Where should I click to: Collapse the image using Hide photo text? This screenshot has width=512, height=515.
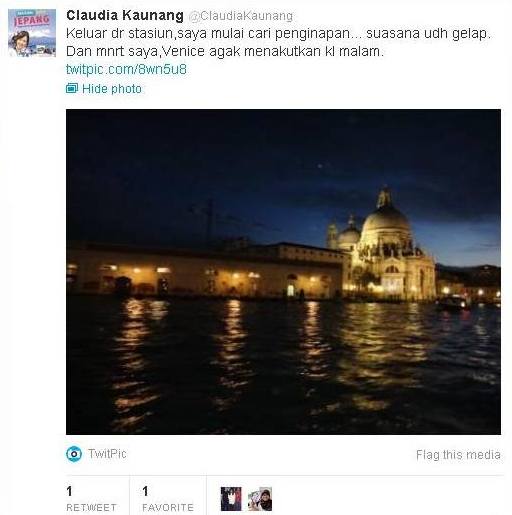tap(112, 89)
